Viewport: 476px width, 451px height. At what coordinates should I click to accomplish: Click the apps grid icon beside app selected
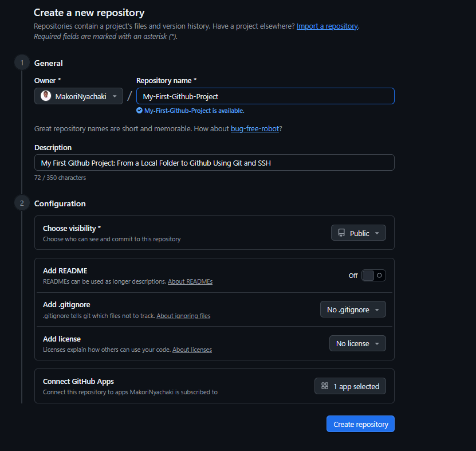325,386
